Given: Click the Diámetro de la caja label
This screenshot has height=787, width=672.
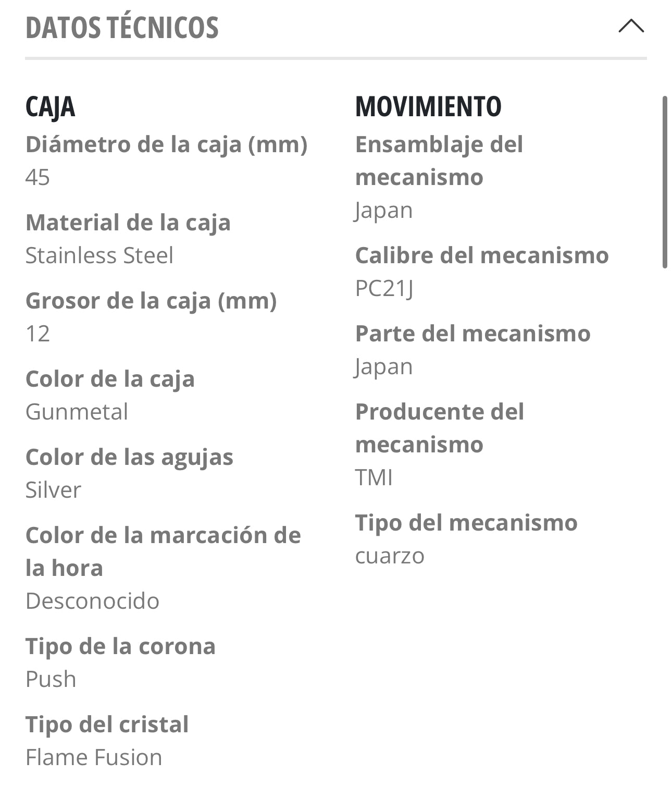Looking at the screenshot, I should (166, 144).
